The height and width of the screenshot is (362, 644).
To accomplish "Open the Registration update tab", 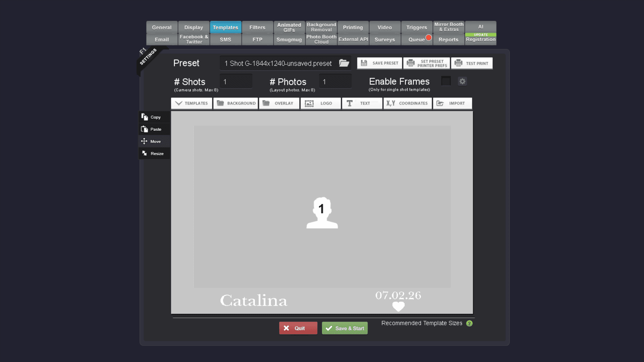I will point(481,39).
